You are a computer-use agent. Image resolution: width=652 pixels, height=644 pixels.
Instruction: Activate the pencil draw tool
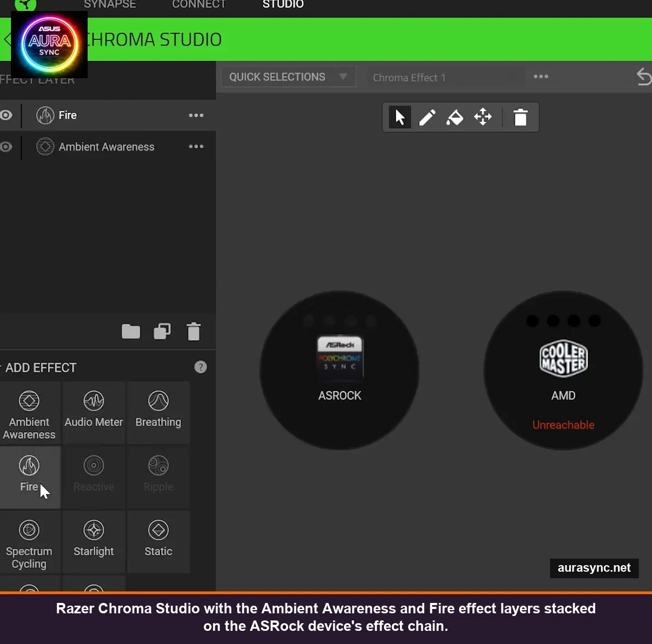427,117
